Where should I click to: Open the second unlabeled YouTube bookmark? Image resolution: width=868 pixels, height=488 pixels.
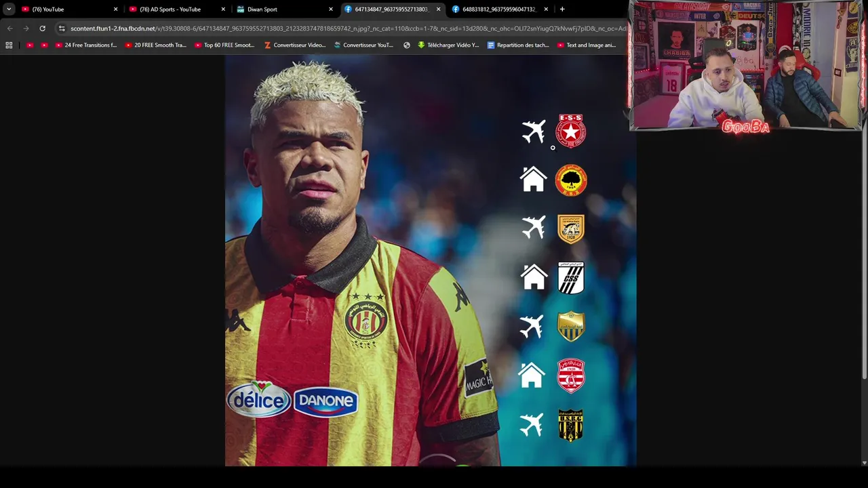point(44,45)
